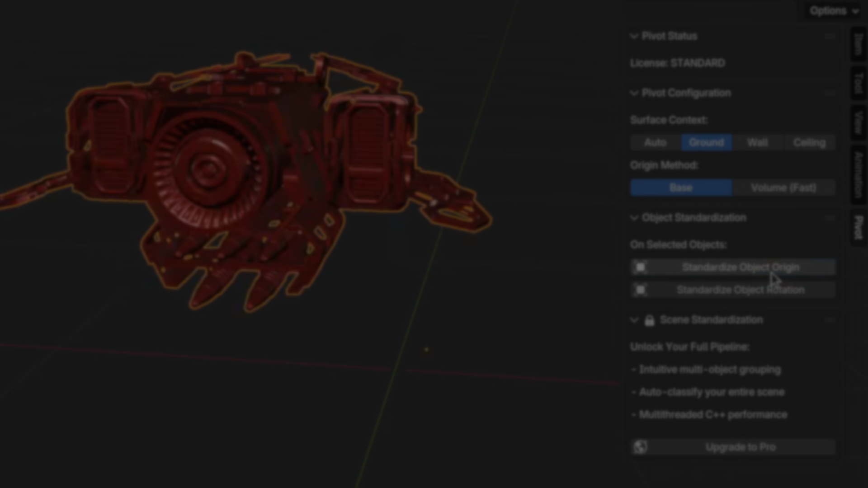The image size is (868, 488).
Task: Click the globe icon on Upgrade to Pro
Action: pos(641,447)
